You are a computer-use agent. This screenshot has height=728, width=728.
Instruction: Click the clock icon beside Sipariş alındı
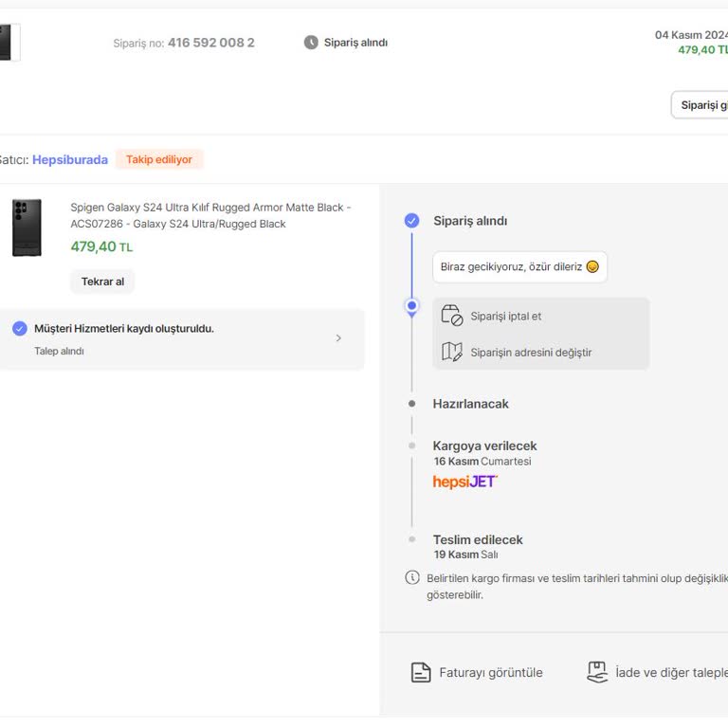click(311, 43)
